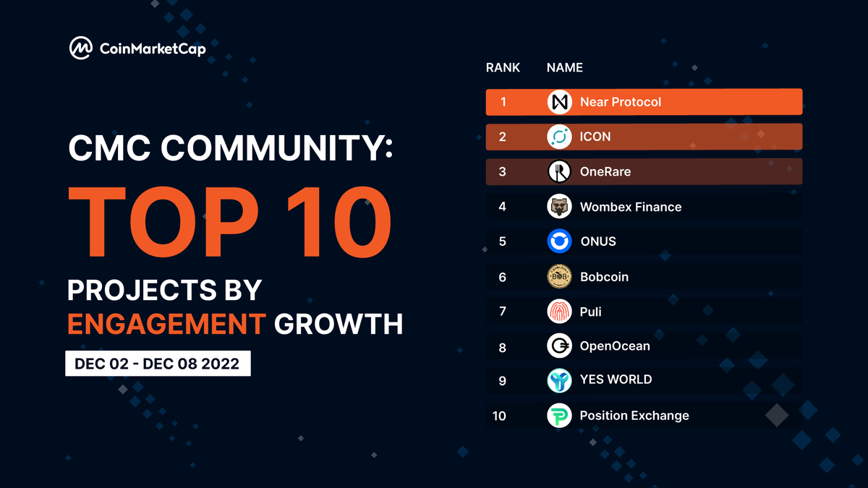Click the Near Protocol logo icon
868x488 pixels.
[x=558, y=101]
